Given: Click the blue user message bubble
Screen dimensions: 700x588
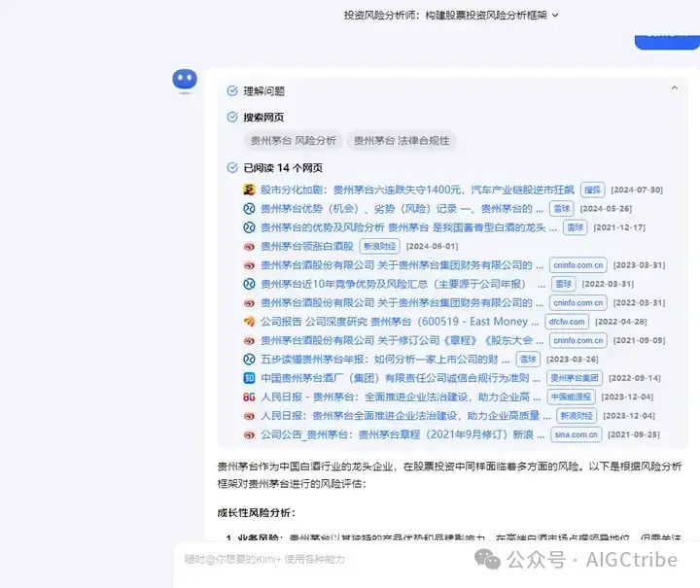Looking at the screenshot, I should (x=667, y=42).
